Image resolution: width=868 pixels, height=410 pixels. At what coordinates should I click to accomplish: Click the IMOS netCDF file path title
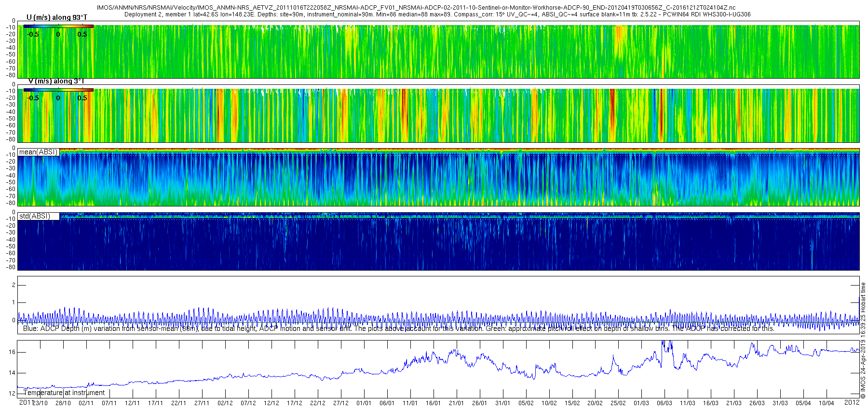click(x=416, y=8)
